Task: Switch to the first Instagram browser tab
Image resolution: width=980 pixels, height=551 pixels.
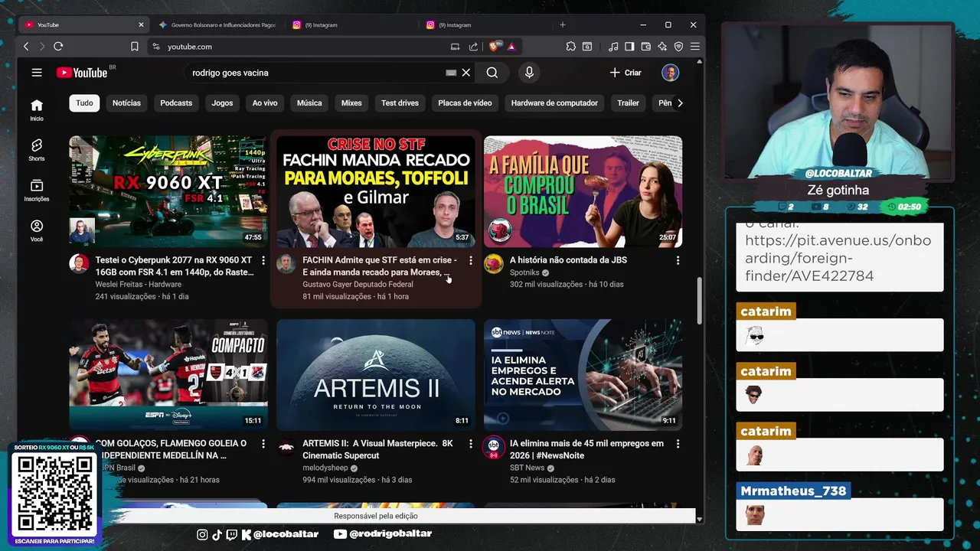Action: 352,24
